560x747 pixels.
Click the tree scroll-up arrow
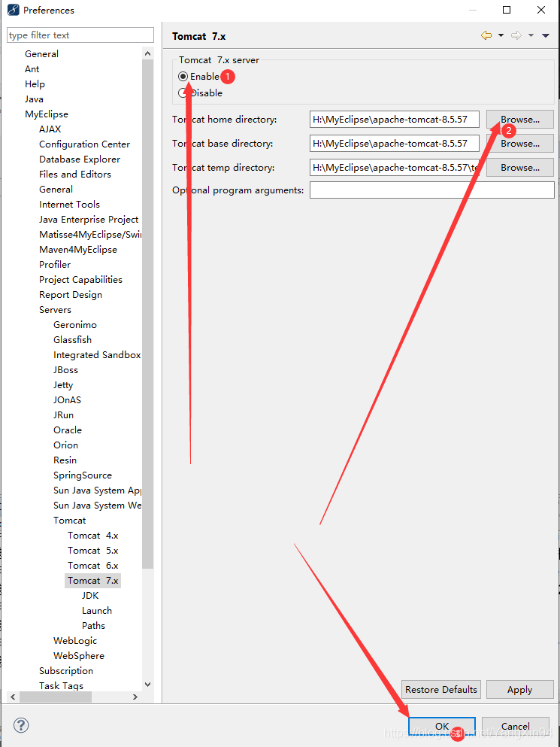[147, 54]
